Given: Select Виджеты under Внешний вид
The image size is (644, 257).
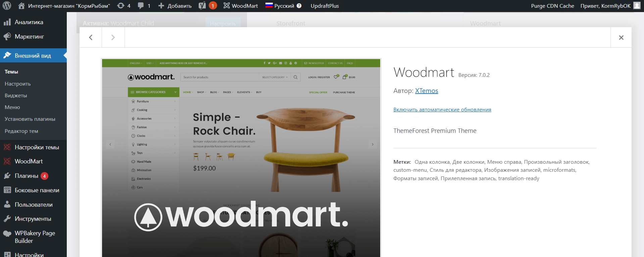Looking at the screenshot, I should (16, 96).
